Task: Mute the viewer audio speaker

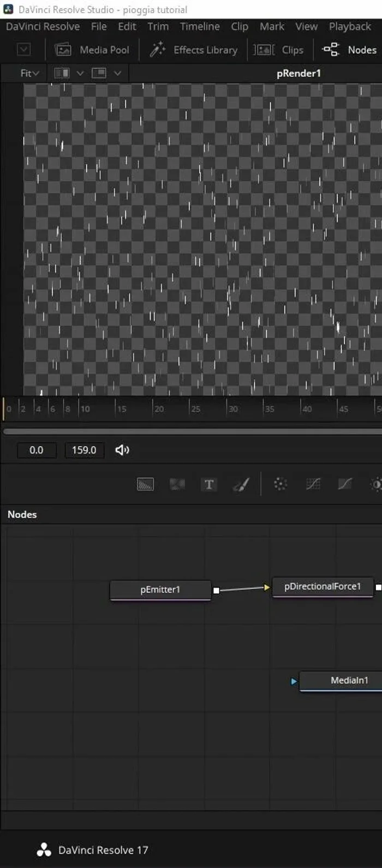Action: coord(122,450)
